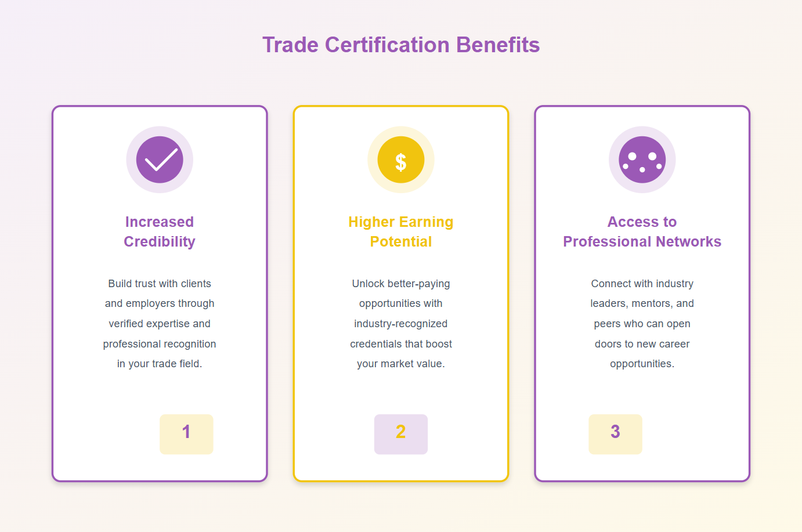Select the number 2 badge
This screenshot has height=532, width=802.
(401, 434)
